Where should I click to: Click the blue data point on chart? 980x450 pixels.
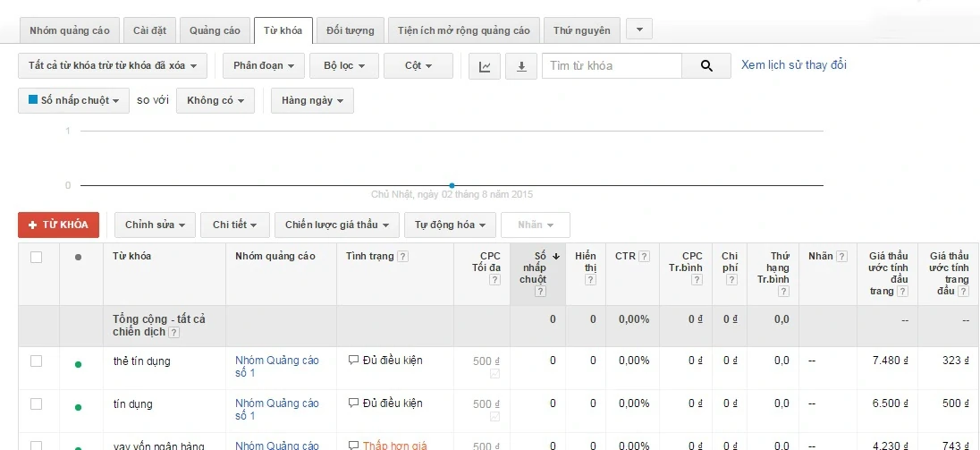pos(452,185)
